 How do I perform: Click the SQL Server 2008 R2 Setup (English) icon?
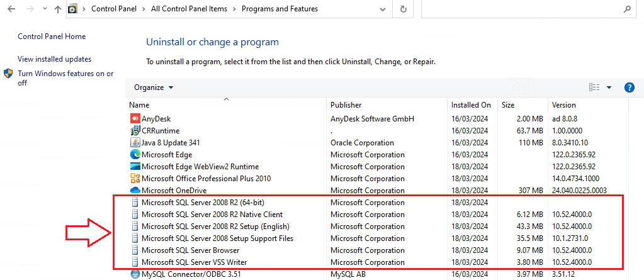coord(135,227)
